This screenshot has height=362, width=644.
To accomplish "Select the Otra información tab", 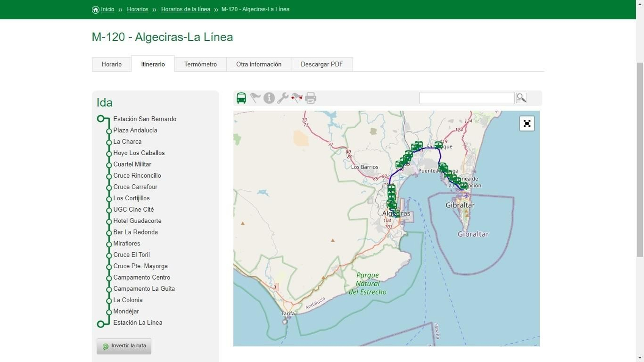I will pos(259,64).
